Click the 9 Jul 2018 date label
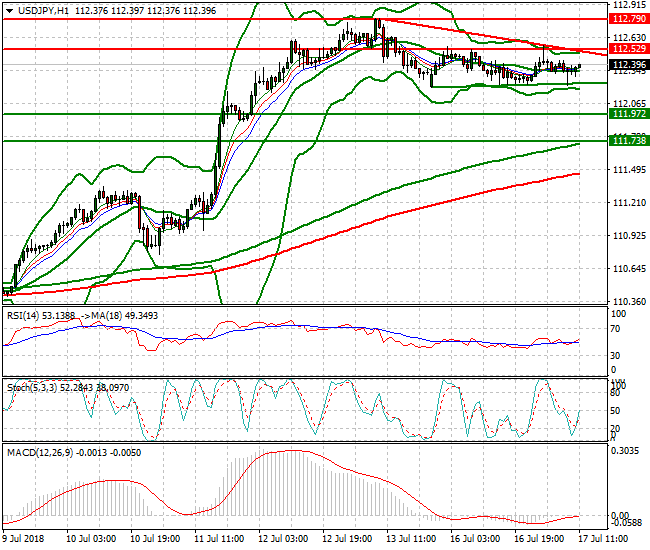Viewport: 650px width, 550px height. point(23,539)
